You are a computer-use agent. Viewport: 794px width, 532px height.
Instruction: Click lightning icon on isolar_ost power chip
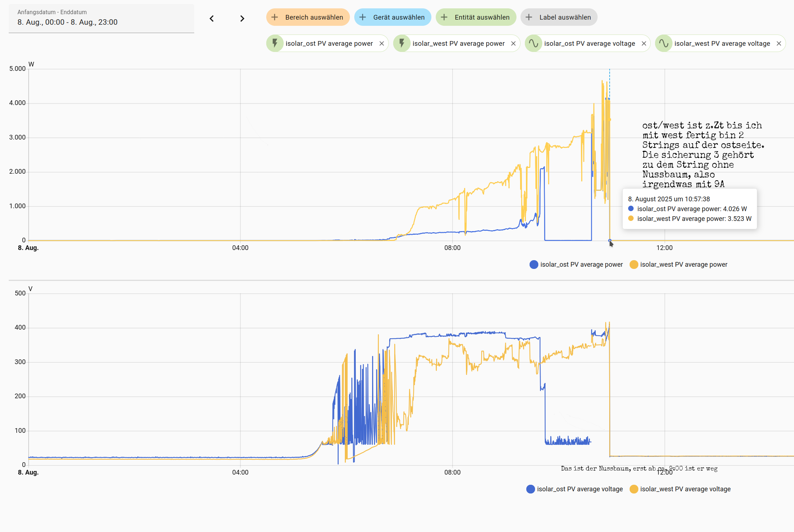[275, 44]
